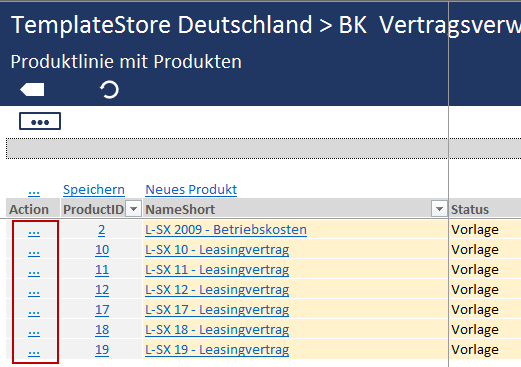Viewport: 521px width, 367px height.
Task: Click the back arrow icon
Action: (32, 90)
